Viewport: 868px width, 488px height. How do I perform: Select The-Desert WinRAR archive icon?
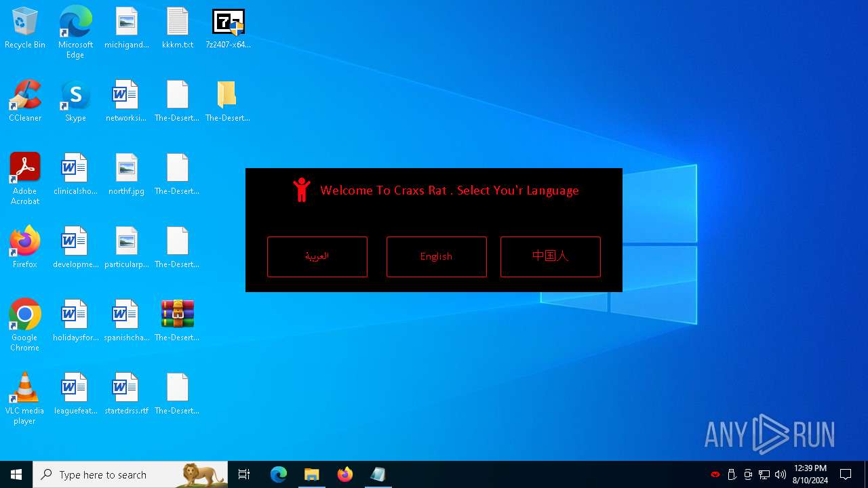[x=177, y=321]
